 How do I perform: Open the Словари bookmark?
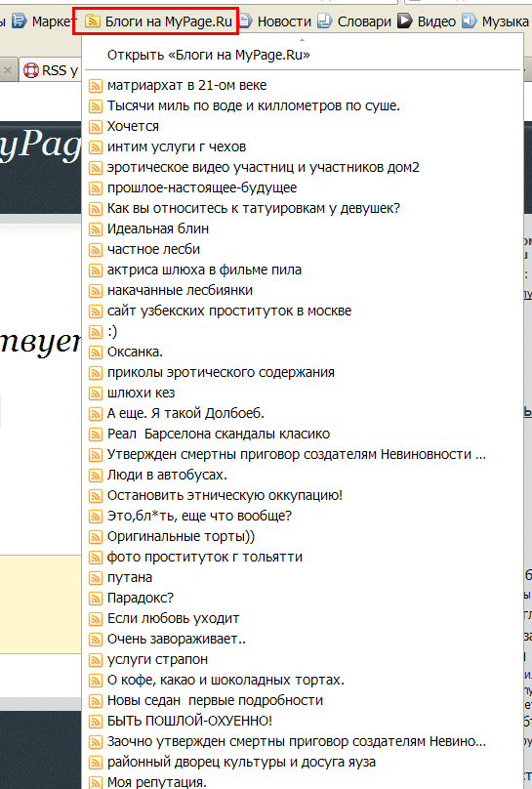point(355,21)
